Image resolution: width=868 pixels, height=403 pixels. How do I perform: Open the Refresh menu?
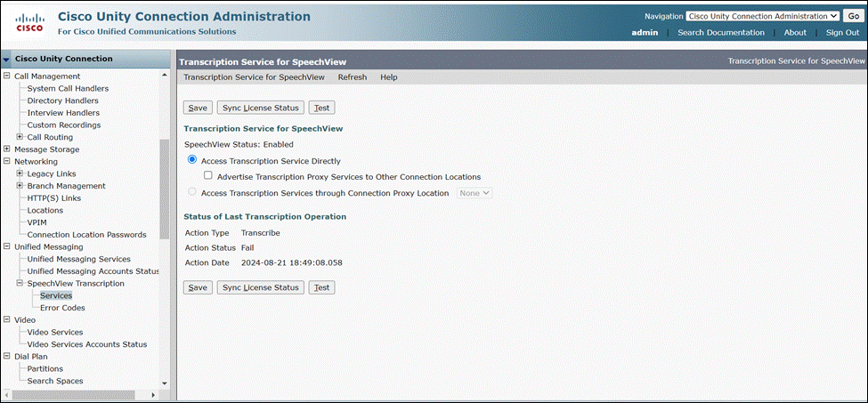(352, 77)
